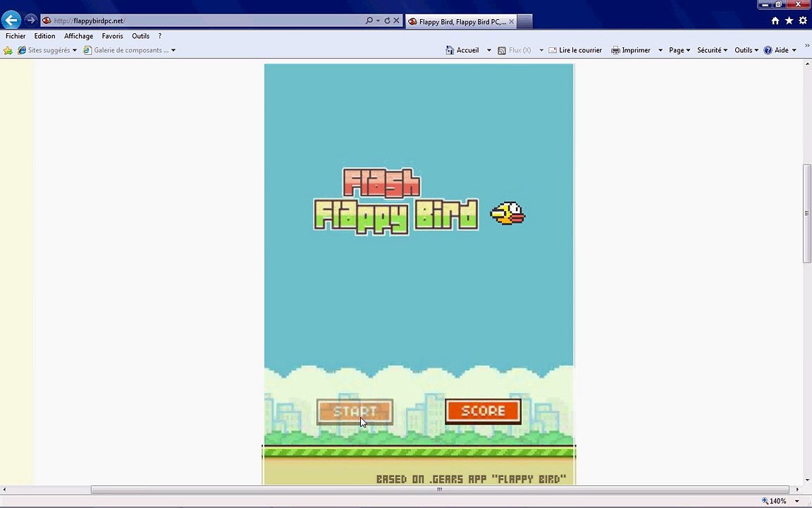
Task: Open the command bar Outils dropdown
Action: tap(746, 50)
